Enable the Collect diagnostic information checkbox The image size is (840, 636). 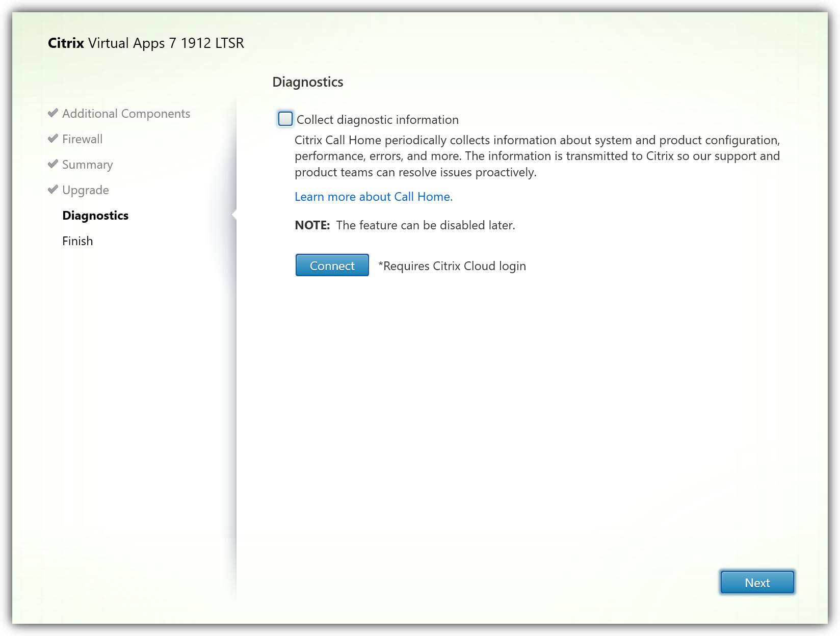pos(285,119)
